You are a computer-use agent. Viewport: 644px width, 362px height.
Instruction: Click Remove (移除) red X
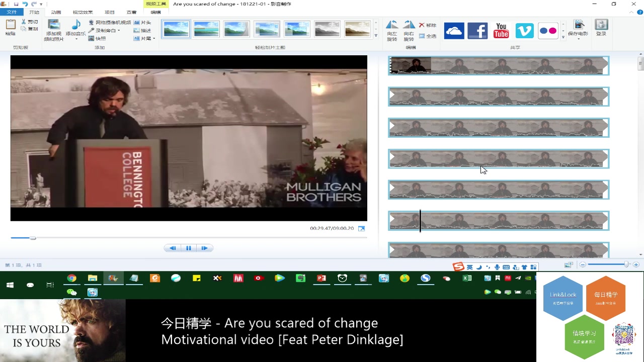point(422,25)
